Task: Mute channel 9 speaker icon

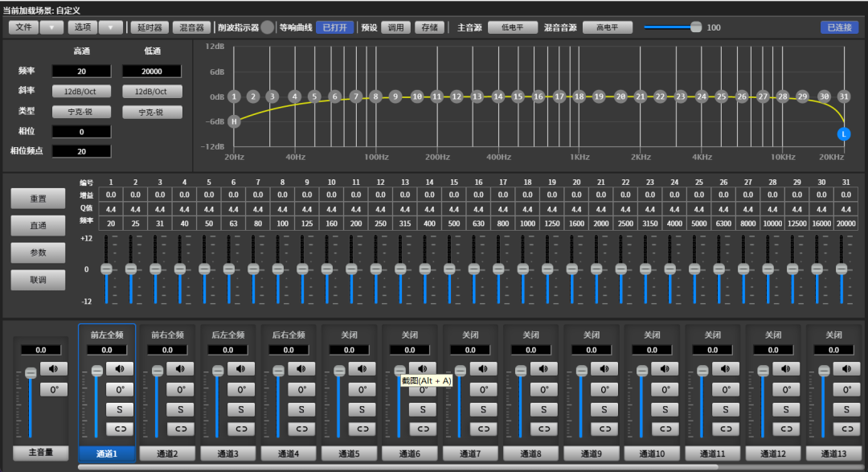Action: point(604,369)
